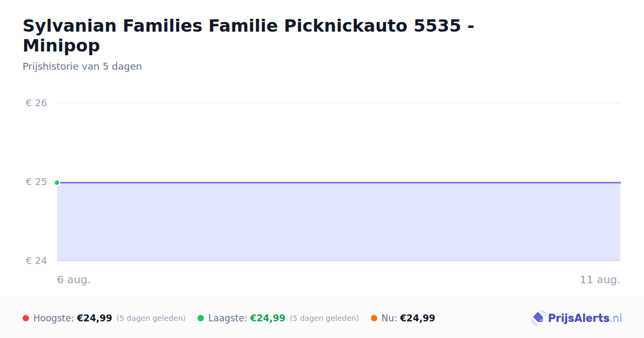This screenshot has height=338, width=644.
Task: Click the Hoogste €24,99 price value
Action: point(94,318)
